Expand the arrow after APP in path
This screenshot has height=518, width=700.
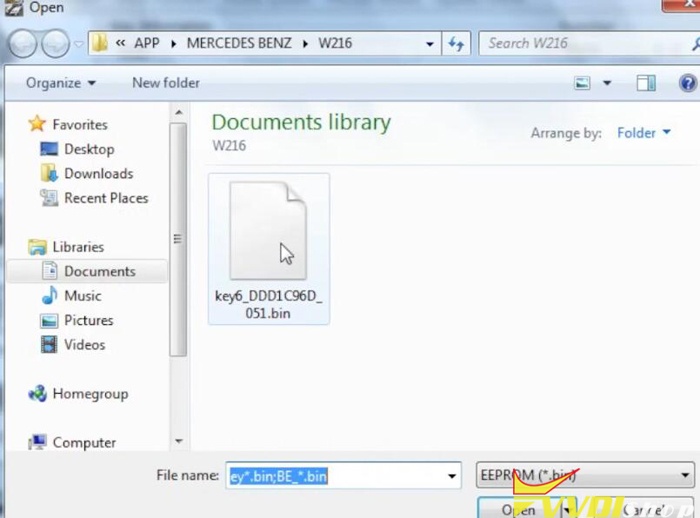coord(173,44)
